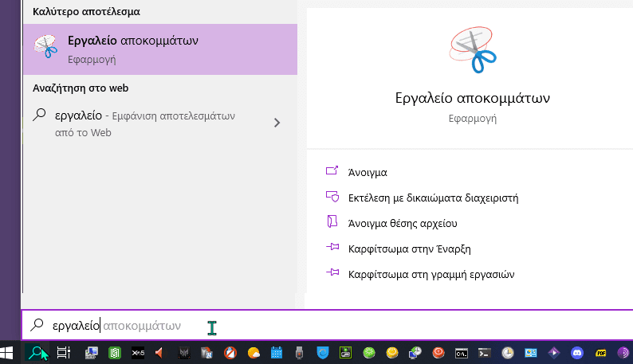Click pin icon beside Καρφίτσωμα στην Έναρξη
This screenshot has width=633, height=364.
(332, 247)
